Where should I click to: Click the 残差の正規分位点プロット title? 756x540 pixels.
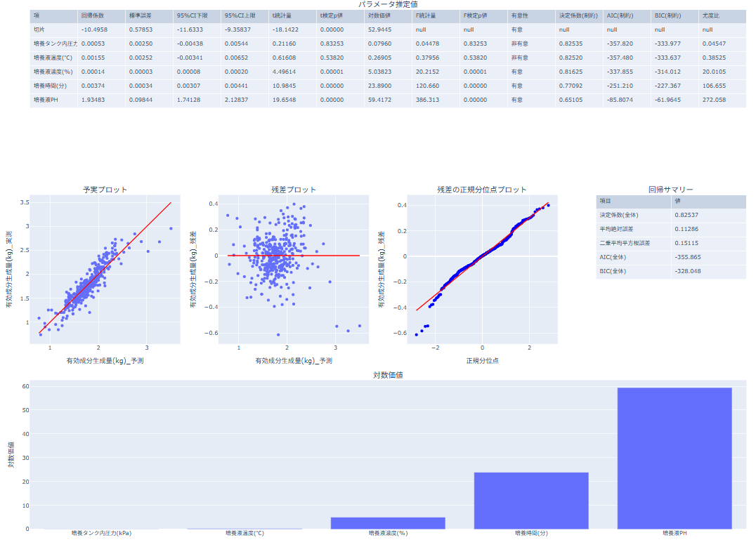point(482,190)
